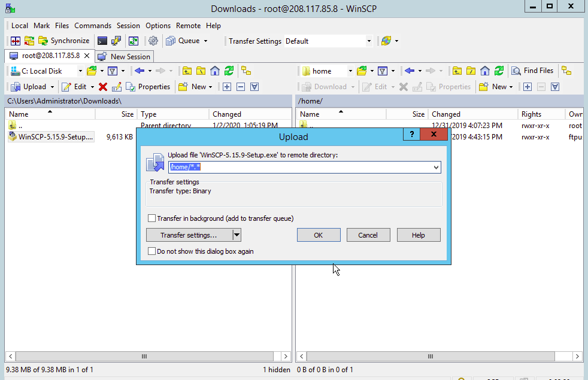Click Help button in Upload dialog
The width and height of the screenshot is (588, 380).
click(x=419, y=235)
